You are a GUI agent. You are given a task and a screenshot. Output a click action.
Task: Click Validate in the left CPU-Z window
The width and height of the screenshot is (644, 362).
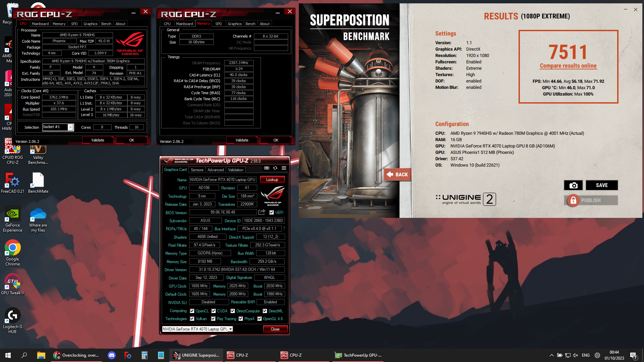point(98,140)
